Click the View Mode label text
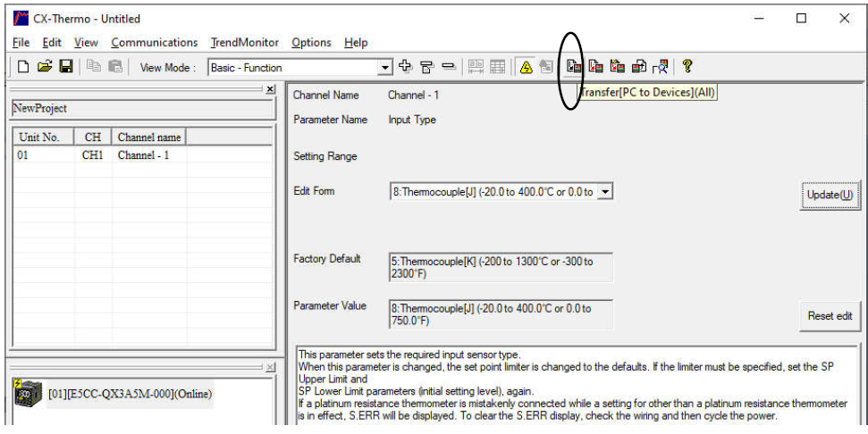The image size is (868, 434). [167, 68]
